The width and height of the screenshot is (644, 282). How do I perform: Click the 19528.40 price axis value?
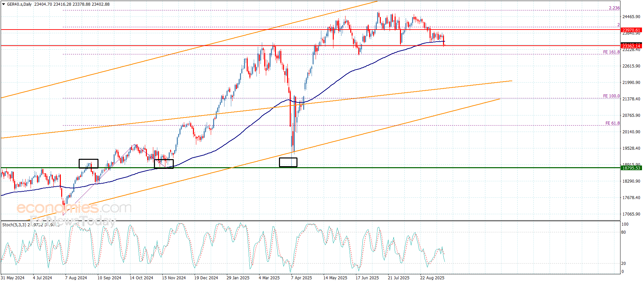[631, 148]
